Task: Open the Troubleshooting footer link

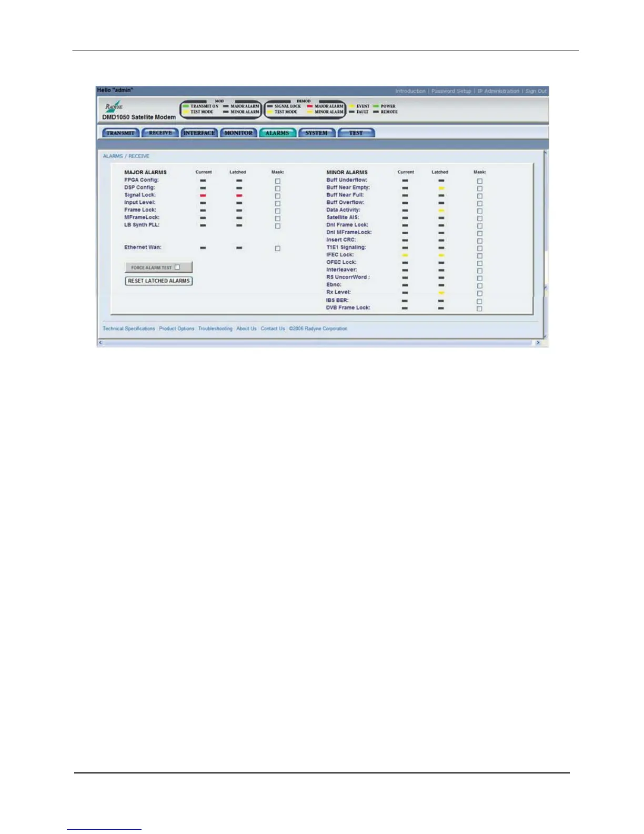Action: 215,329
